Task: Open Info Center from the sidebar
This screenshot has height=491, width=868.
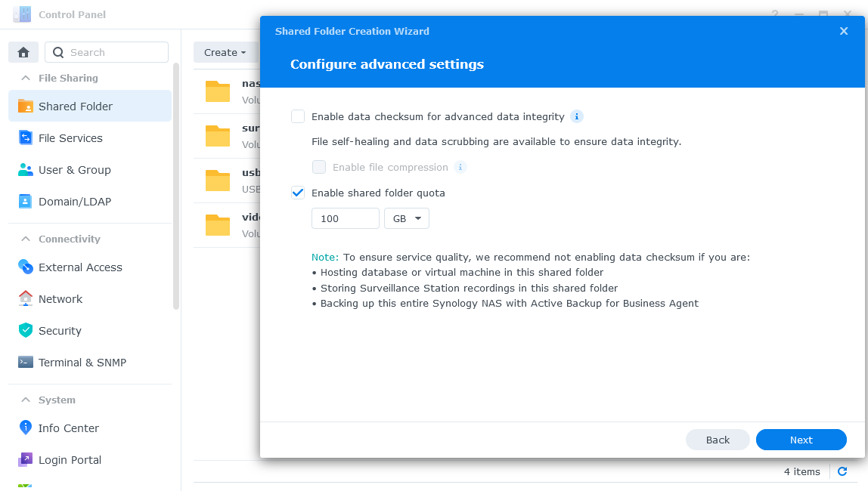Action: 68,428
